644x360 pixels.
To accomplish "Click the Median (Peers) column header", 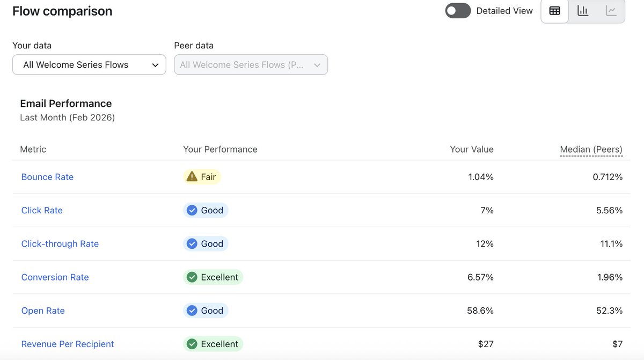I will (591, 149).
